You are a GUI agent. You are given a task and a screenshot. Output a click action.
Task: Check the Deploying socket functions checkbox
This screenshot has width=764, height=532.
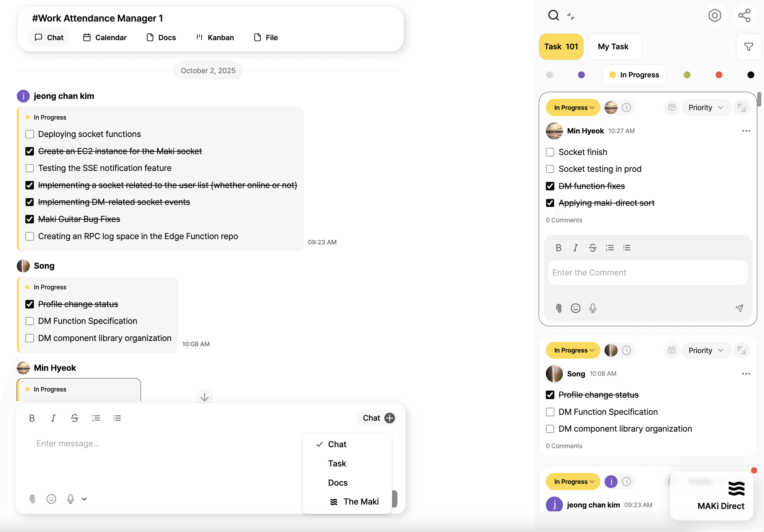coord(30,134)
